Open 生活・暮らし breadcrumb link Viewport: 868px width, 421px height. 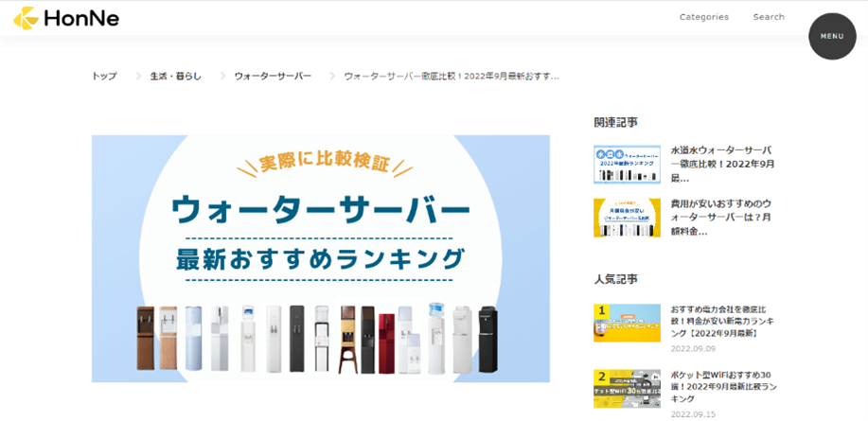pos(175,77)
